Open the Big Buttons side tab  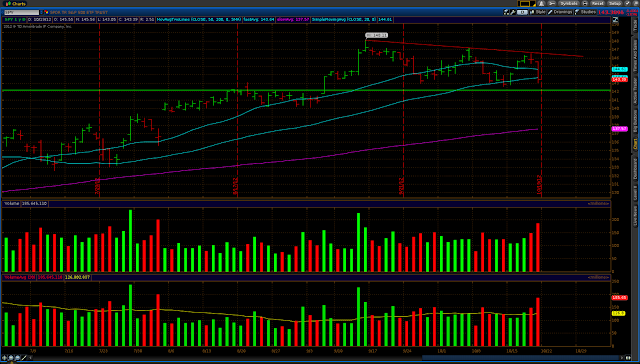[635, 121]
